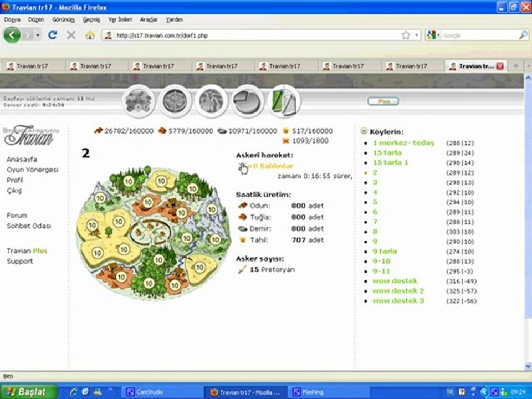Reload the page with refresh icon
The image size is (532, 399).
pyautogui.click(x=53, y=34)
